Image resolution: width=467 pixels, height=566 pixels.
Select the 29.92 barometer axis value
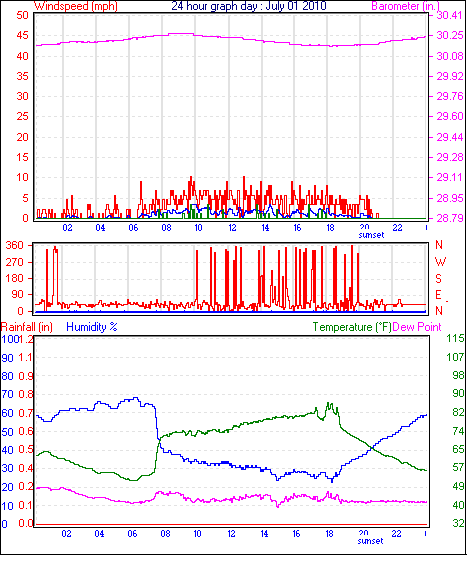tap(450, 76)
